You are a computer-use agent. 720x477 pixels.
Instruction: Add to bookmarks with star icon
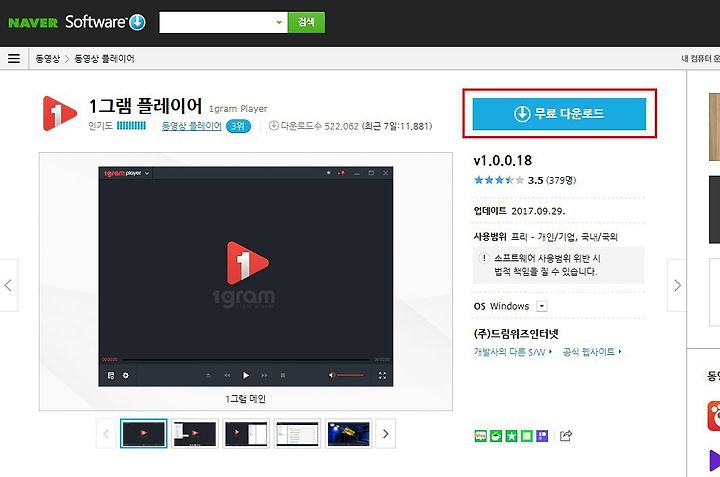(511, 436)
